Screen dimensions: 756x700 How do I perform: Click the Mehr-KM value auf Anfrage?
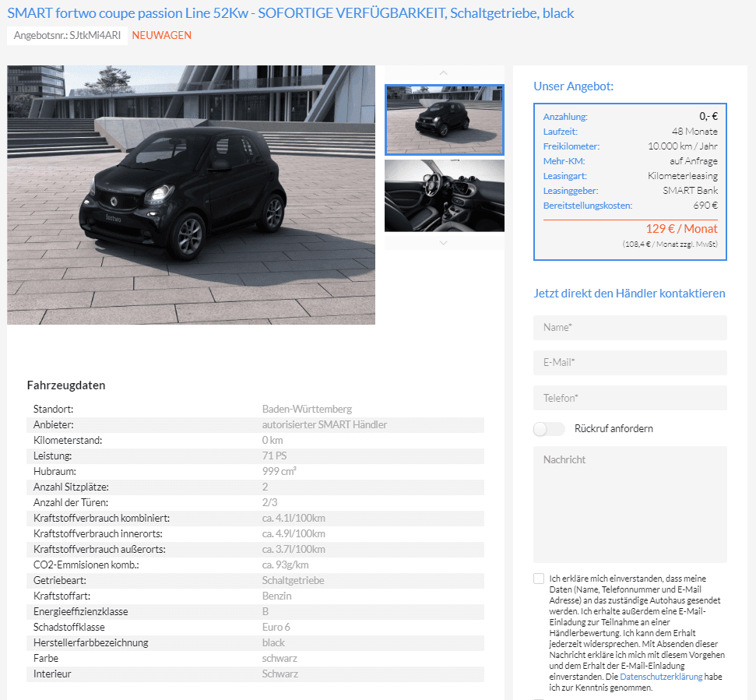[x=693, y=161]
